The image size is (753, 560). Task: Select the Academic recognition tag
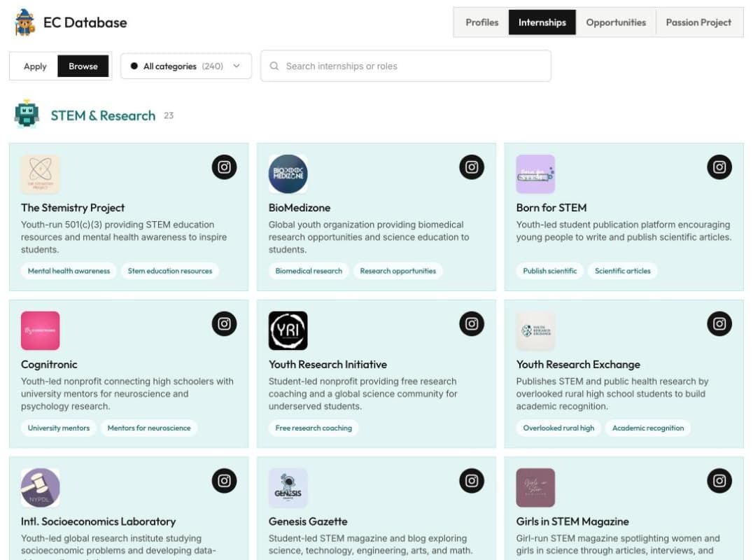click(x=648, y=428)
